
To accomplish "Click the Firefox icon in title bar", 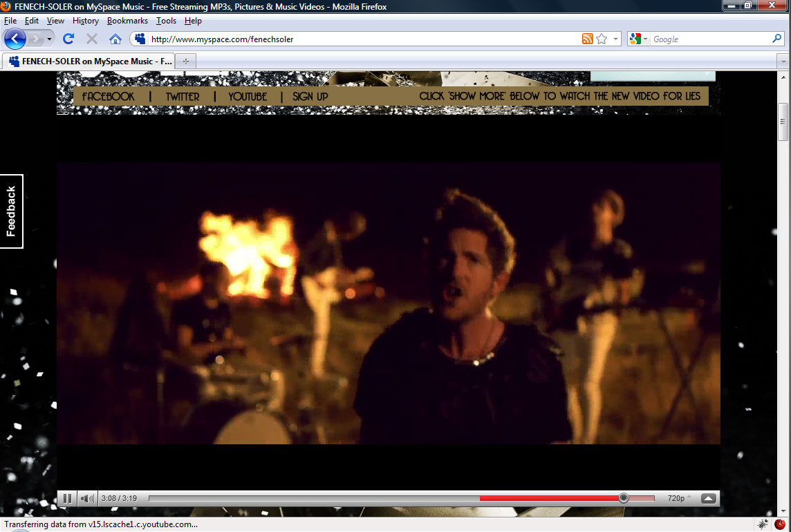I will click(x=6, y=6).
